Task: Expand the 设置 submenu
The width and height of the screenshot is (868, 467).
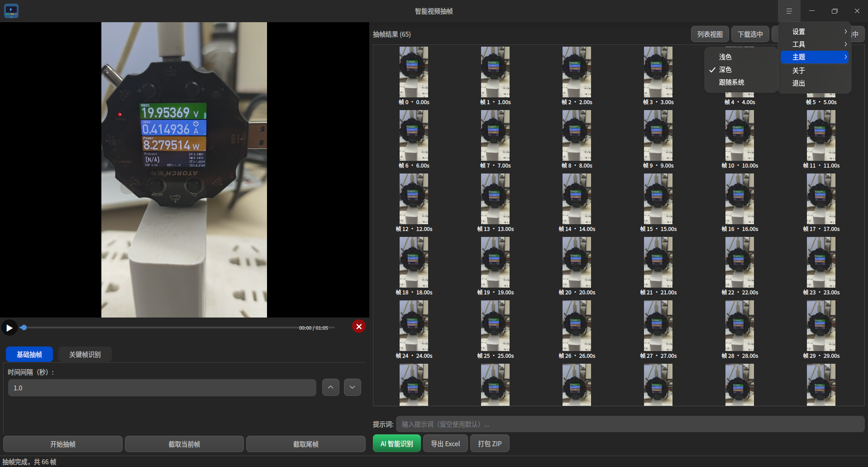Action: point(815,32)
